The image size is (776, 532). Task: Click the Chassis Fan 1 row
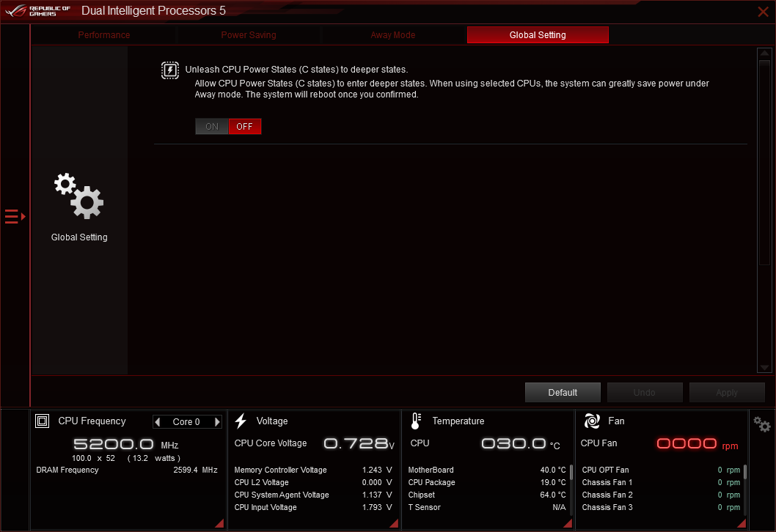[661, 483]
